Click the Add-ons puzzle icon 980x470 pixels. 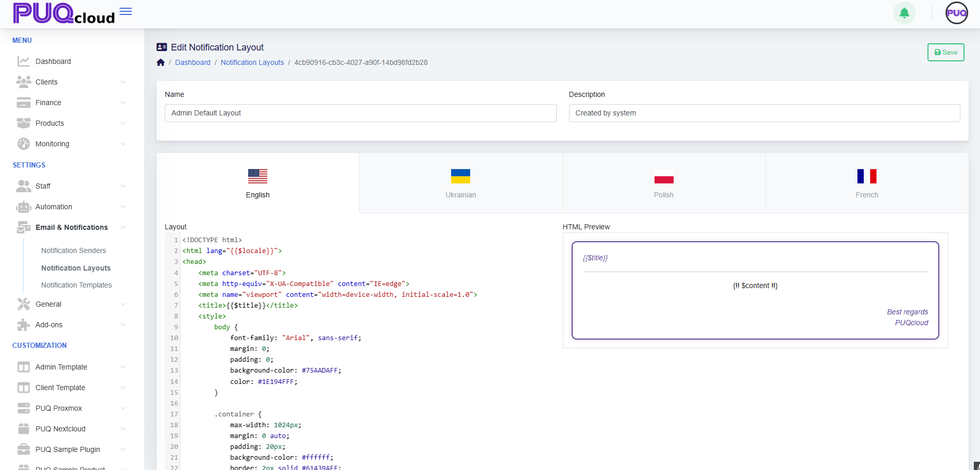(24, 325)
